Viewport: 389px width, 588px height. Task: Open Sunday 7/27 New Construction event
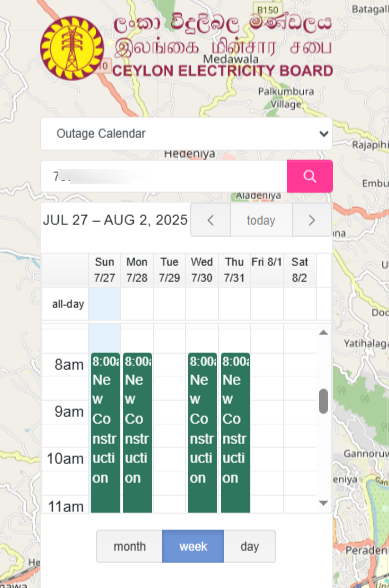(105, 432)
